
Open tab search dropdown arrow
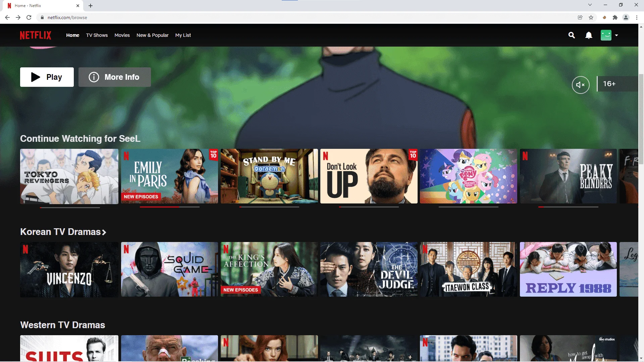[x=590, y=5]
